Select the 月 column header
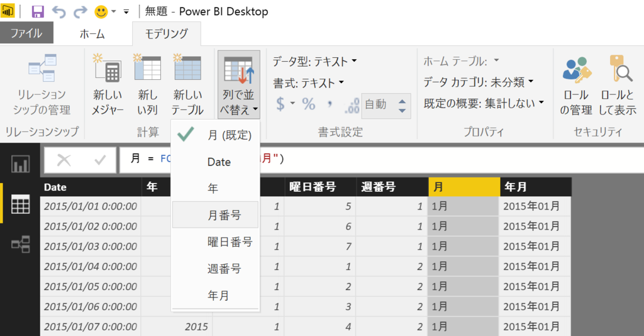The height and width of the screenshot is (336, 644). click(x=464, y=187)
